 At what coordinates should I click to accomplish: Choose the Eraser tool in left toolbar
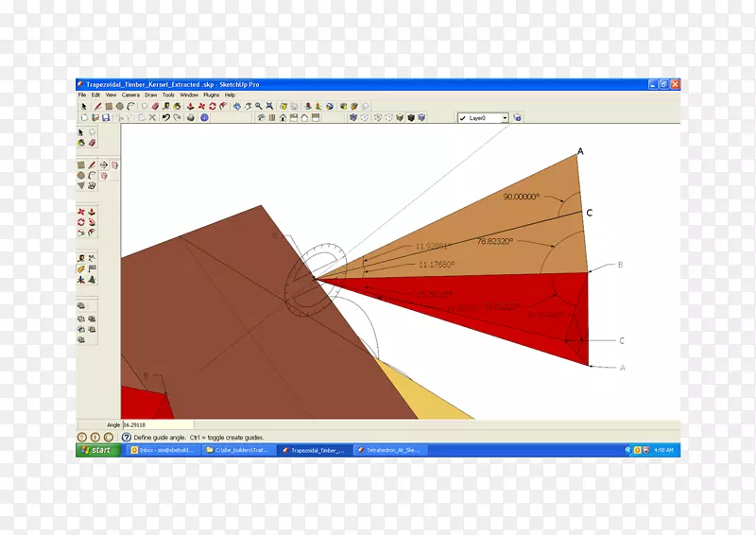click(x=93, y=144)
